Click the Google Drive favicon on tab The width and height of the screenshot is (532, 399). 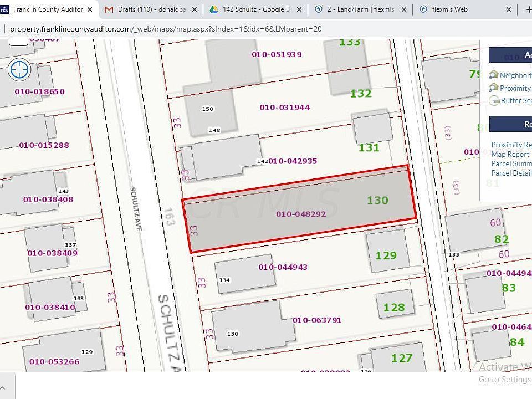(214, 9)
